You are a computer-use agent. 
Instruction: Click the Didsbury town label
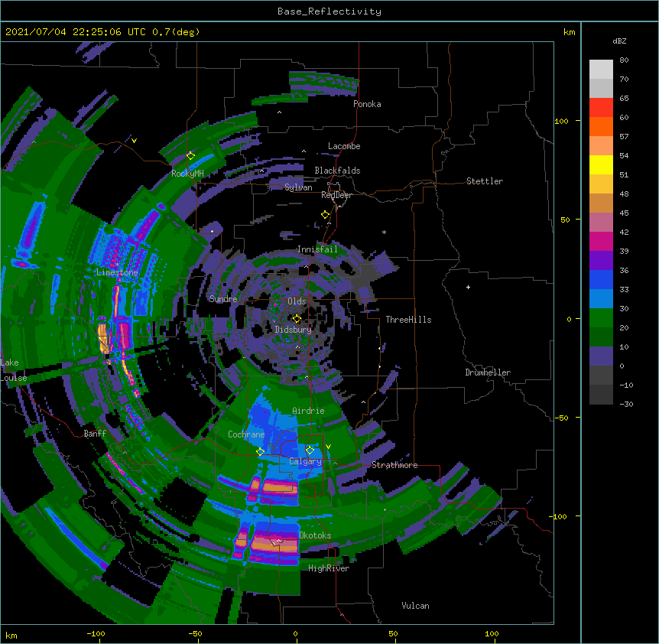293,330
